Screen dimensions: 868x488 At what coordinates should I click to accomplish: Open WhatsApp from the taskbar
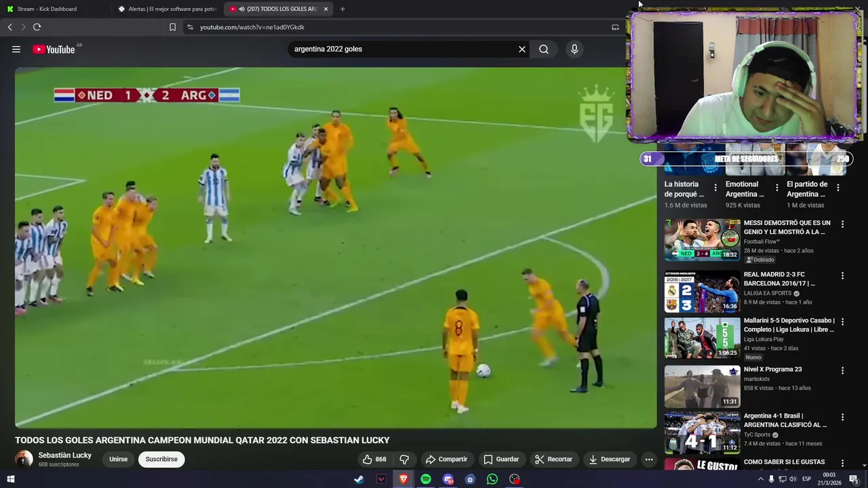(x=492, y=479)
